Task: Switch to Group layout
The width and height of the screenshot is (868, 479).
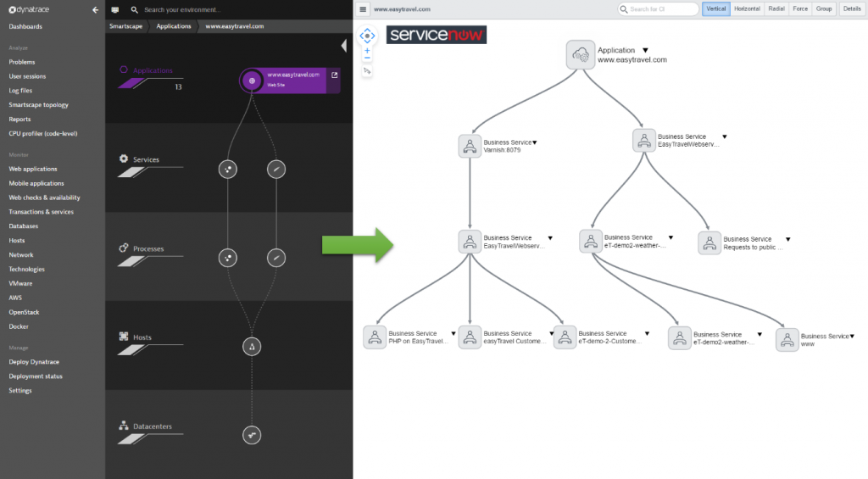Action: click(824, 8)
